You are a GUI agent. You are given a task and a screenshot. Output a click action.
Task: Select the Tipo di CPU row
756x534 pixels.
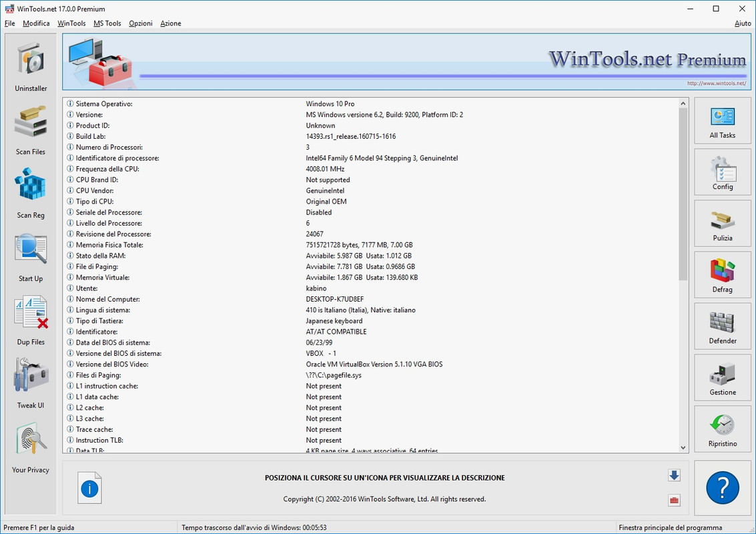tap(370, 202)
